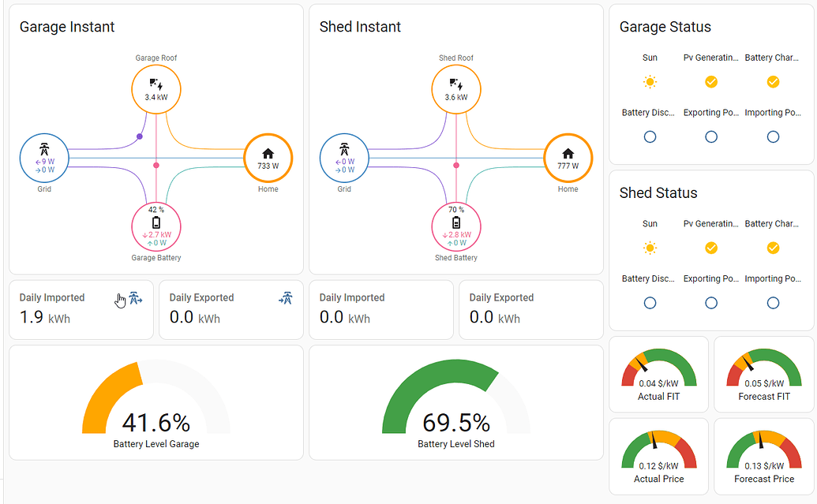Screen dimensions: 817x504
Task: Click the Shed Roof solar node
Action: [x=456, y=89]
